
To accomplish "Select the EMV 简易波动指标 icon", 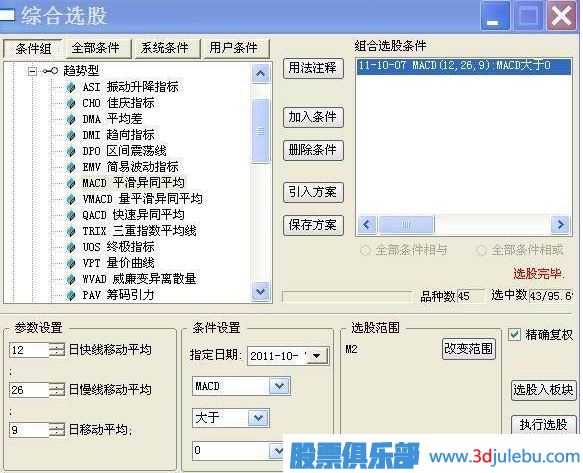I will (71, 167).
